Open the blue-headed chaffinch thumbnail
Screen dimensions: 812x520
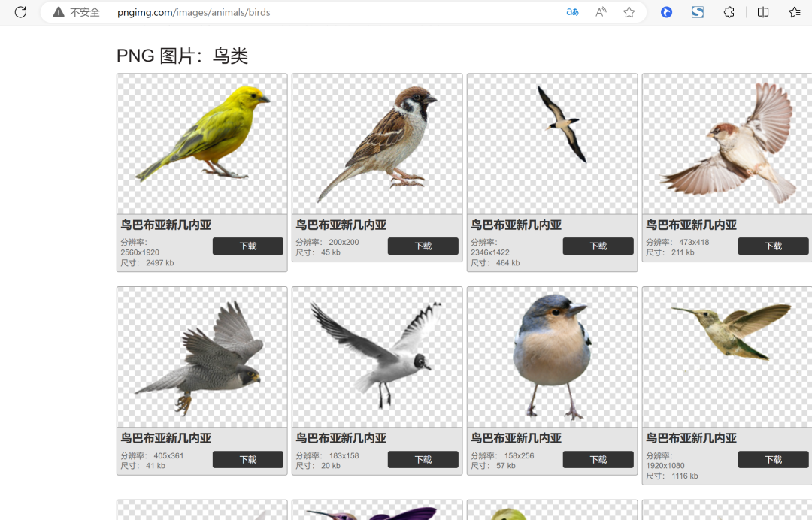pyautogui.click(x=552, y=358)
